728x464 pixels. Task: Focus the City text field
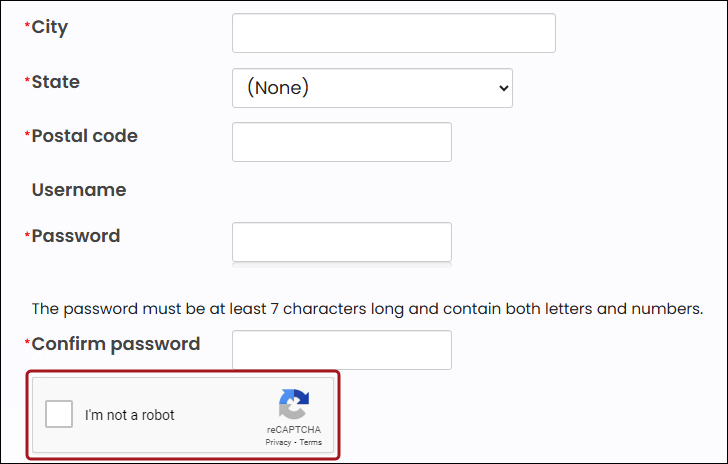click(x=393, y=33)
